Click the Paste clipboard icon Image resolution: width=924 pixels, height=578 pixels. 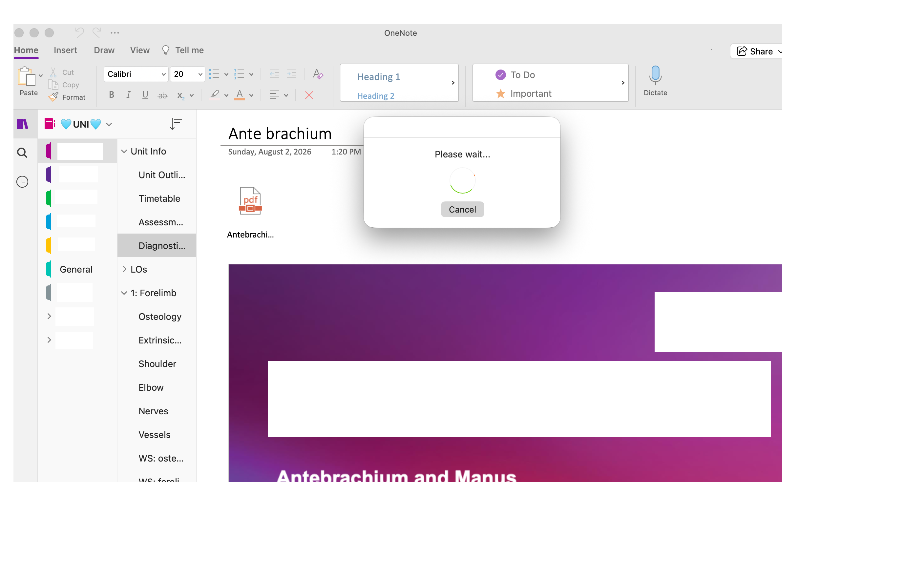coord(26,76)
